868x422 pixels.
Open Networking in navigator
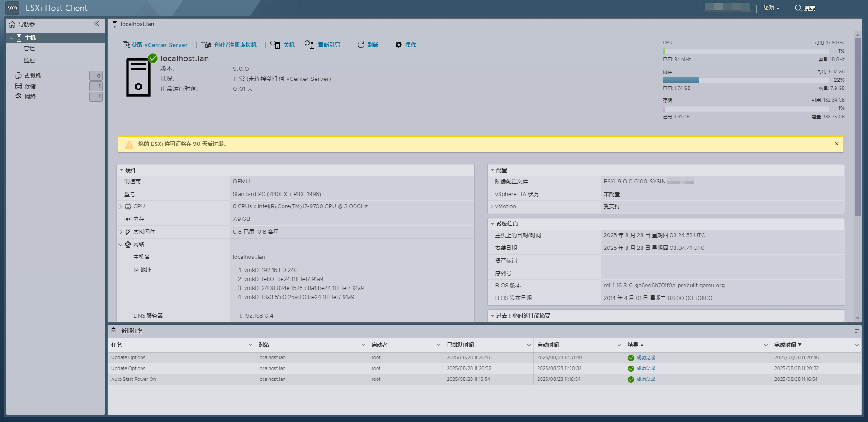tap(30, 97)
